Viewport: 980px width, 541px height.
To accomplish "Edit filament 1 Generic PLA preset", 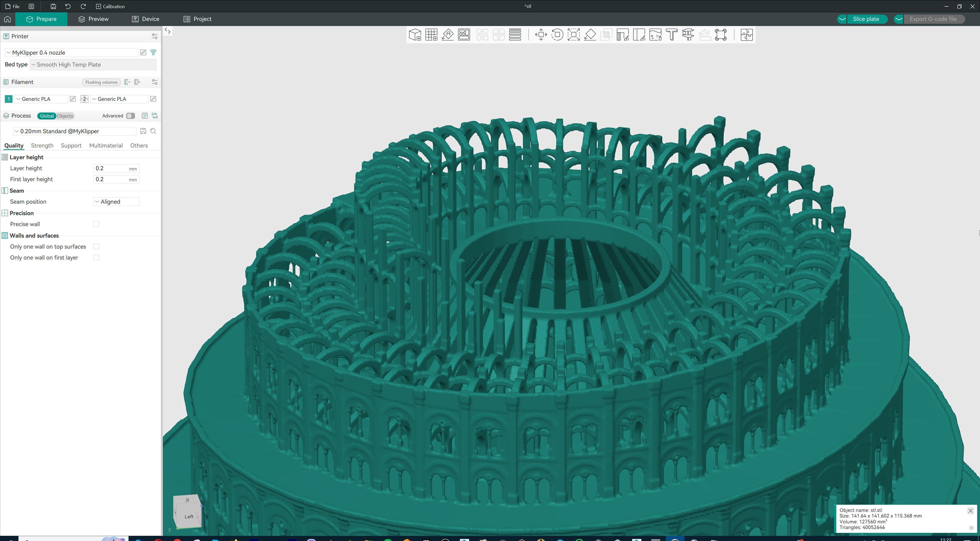I will 73,99.
